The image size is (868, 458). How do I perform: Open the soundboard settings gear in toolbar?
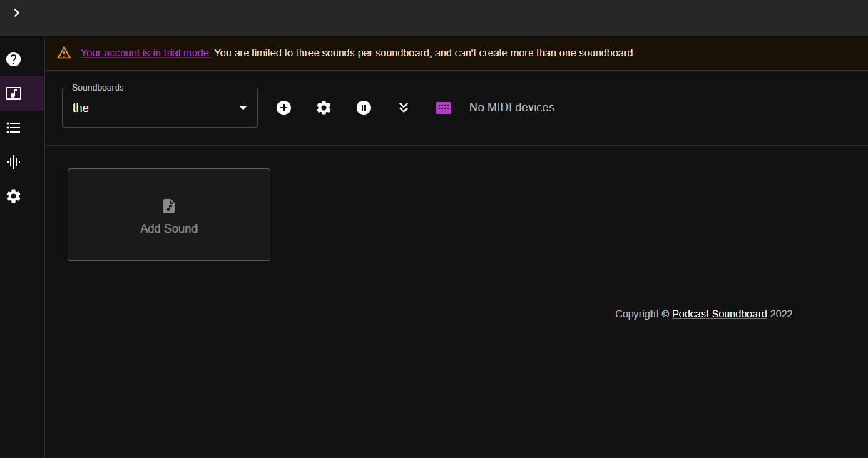(324, 107)
